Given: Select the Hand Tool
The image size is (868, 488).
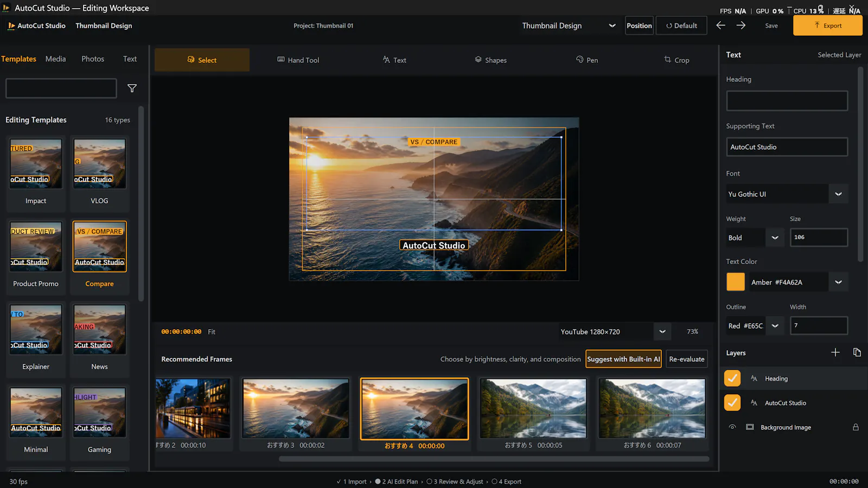Looking at the screenshot, I should click(x=298, y=60).
